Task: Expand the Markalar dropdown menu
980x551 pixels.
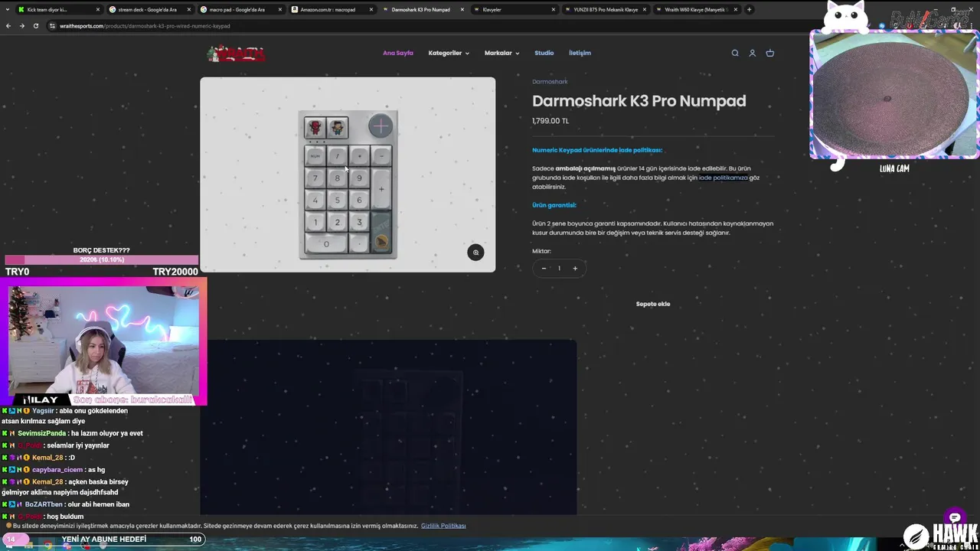Action: (x=501, y=53)
